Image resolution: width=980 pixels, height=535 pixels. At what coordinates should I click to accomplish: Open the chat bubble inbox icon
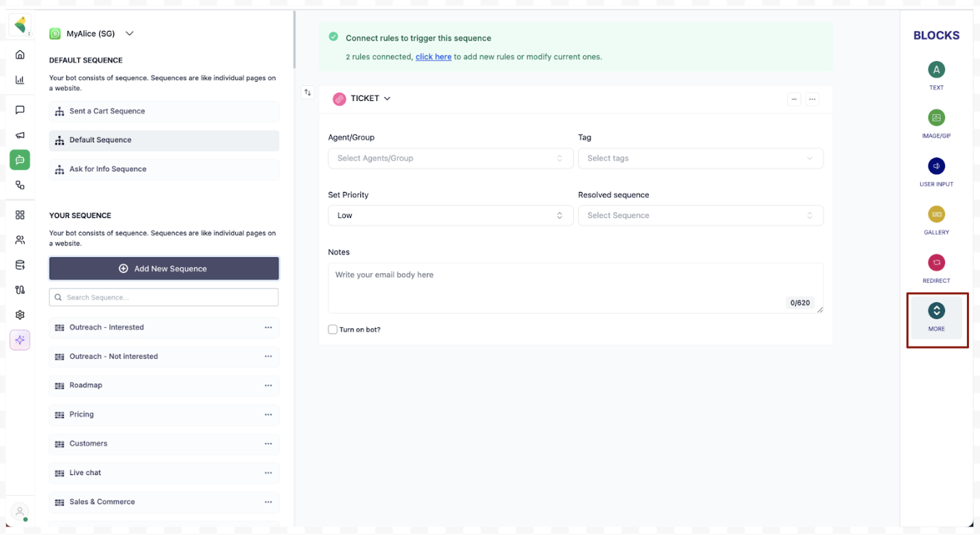coord(20,110)
